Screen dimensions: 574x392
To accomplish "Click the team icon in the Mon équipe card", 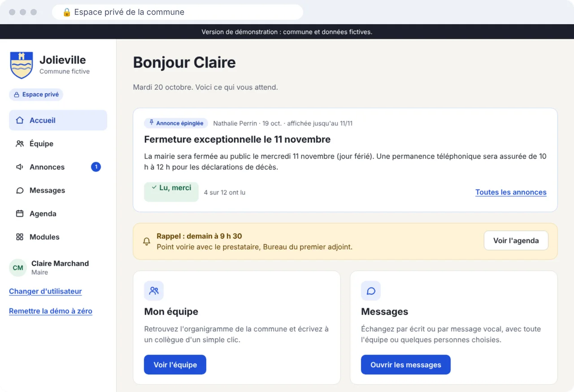I will point(154,291).
